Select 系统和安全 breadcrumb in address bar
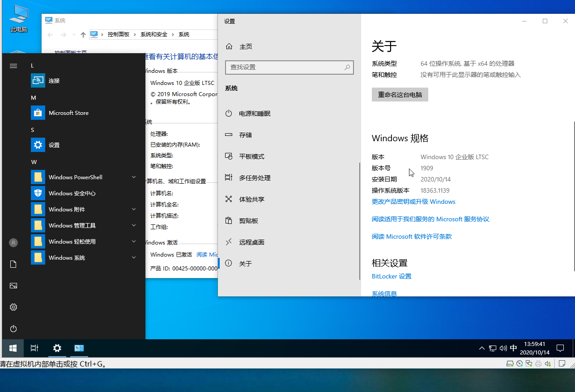 point(154,34)
